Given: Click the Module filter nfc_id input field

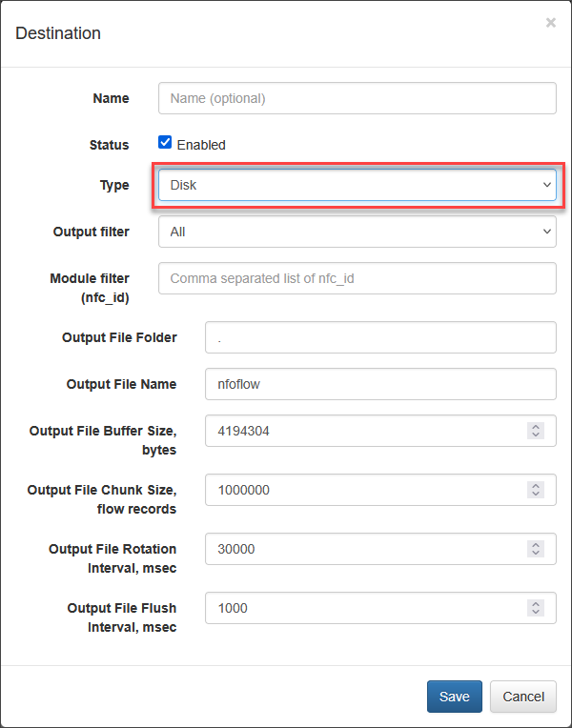Looking at the screenshot, I should (357, 278).
